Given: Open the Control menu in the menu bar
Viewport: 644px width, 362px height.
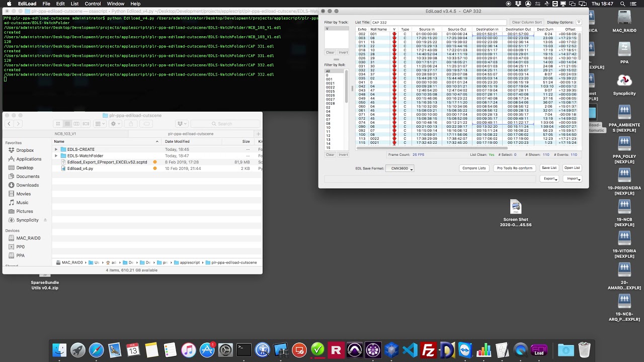Looking at the screenshot, I should [93, 4].
